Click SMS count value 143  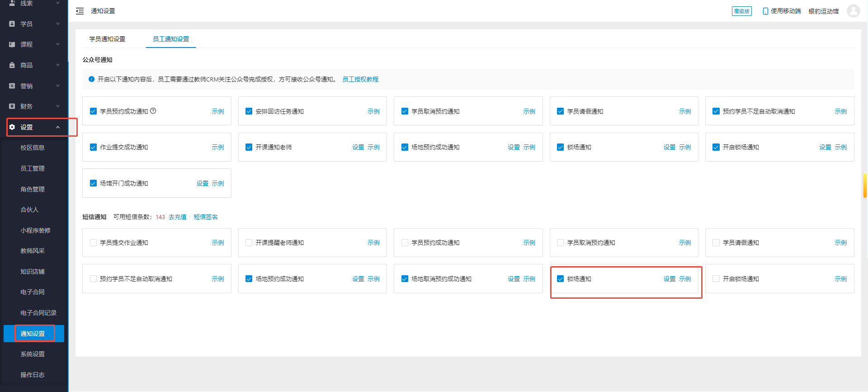click(160, 217)
